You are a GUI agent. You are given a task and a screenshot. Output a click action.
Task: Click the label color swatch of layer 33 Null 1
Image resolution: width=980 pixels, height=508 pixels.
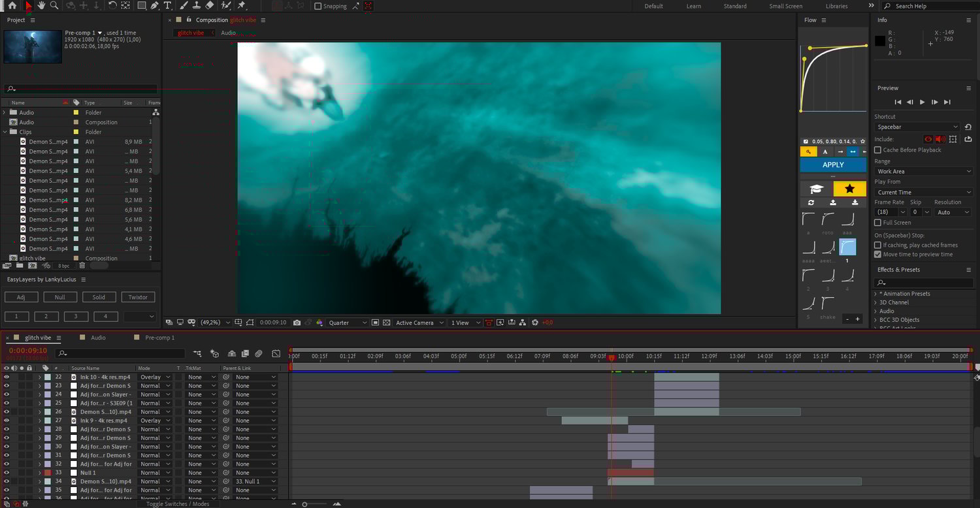click(x=48, y=473)
